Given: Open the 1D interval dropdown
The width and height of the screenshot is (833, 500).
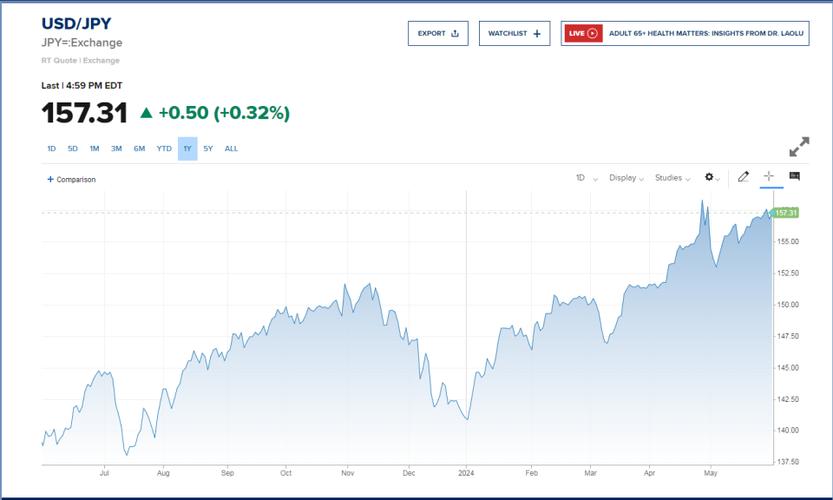Looking at the screenshot, I should (x=585, y=178).
